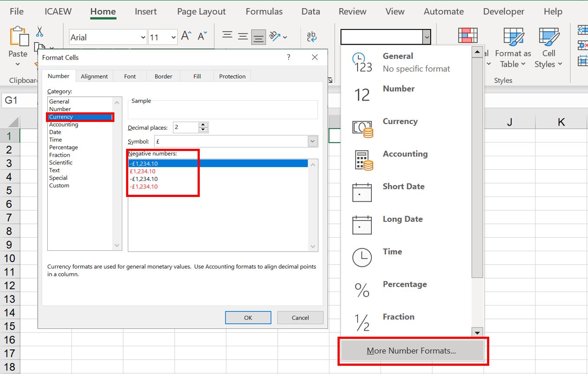
Task: Click the Wrap Text icon
Action: click(x=312, y=36)
